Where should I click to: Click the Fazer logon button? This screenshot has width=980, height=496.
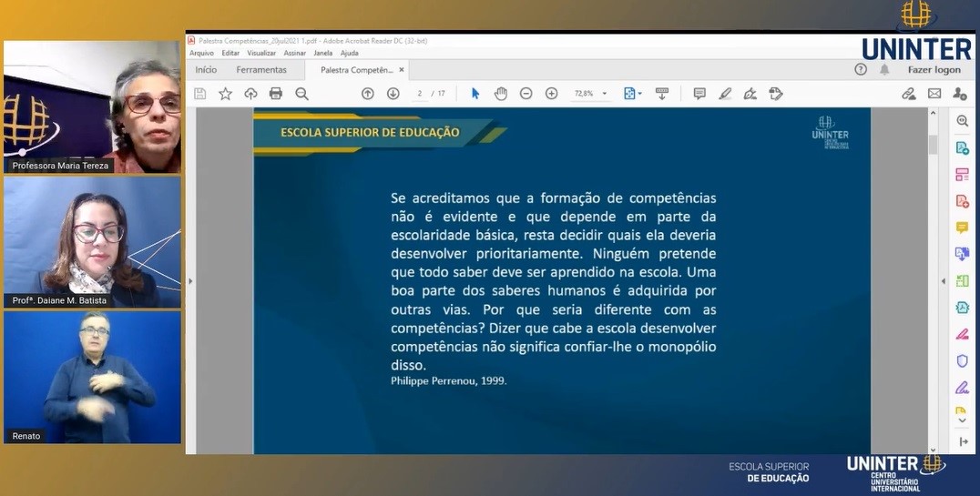934,70
